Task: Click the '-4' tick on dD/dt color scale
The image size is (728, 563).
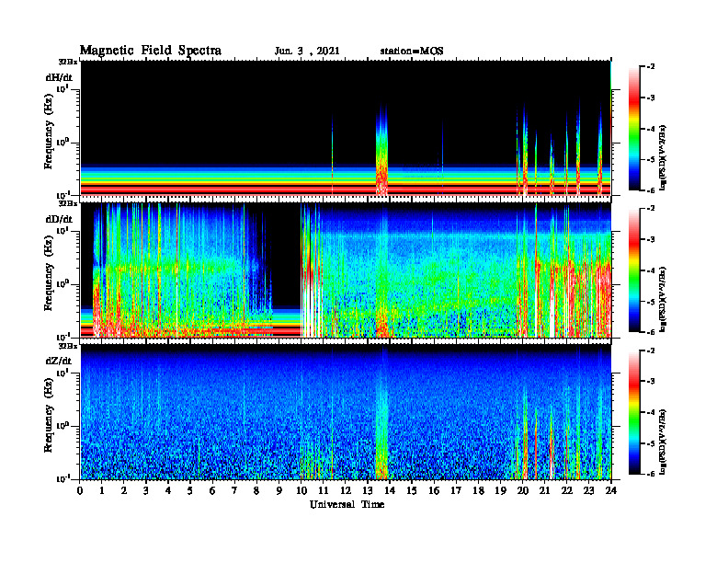Action: (651, 270)
